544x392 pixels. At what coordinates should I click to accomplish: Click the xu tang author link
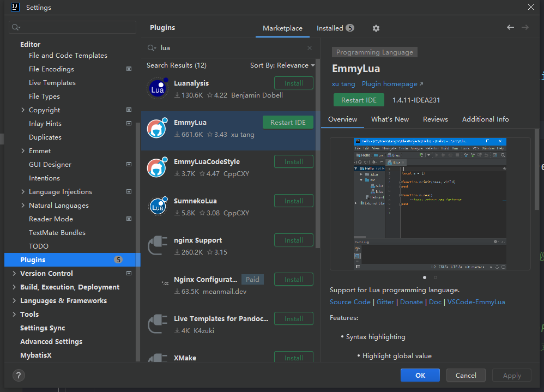point(343,84)
